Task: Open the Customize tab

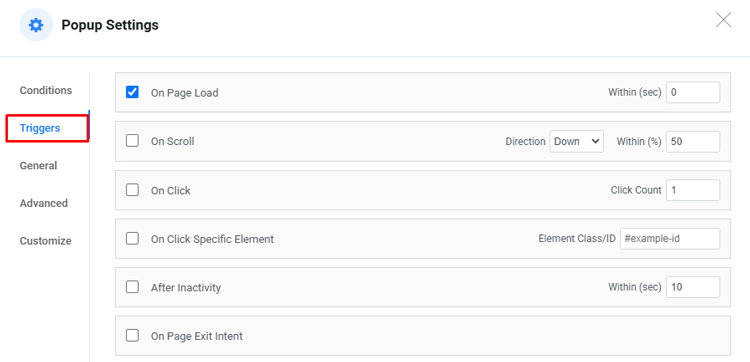Action: 45,241
